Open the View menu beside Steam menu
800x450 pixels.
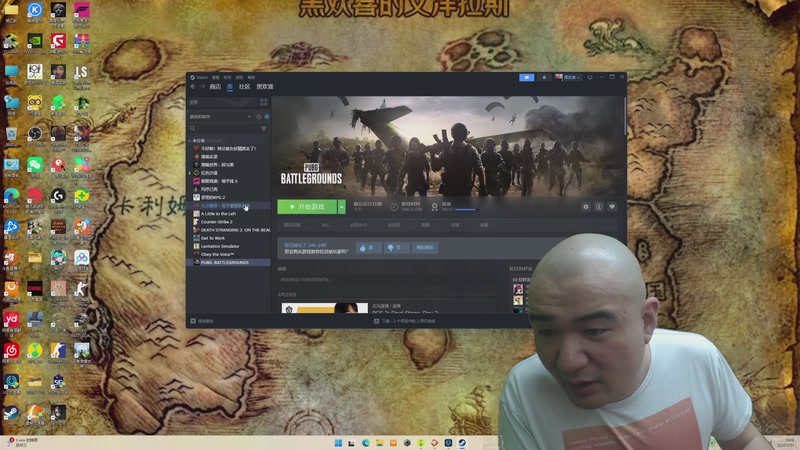click(x=215, y=78)
